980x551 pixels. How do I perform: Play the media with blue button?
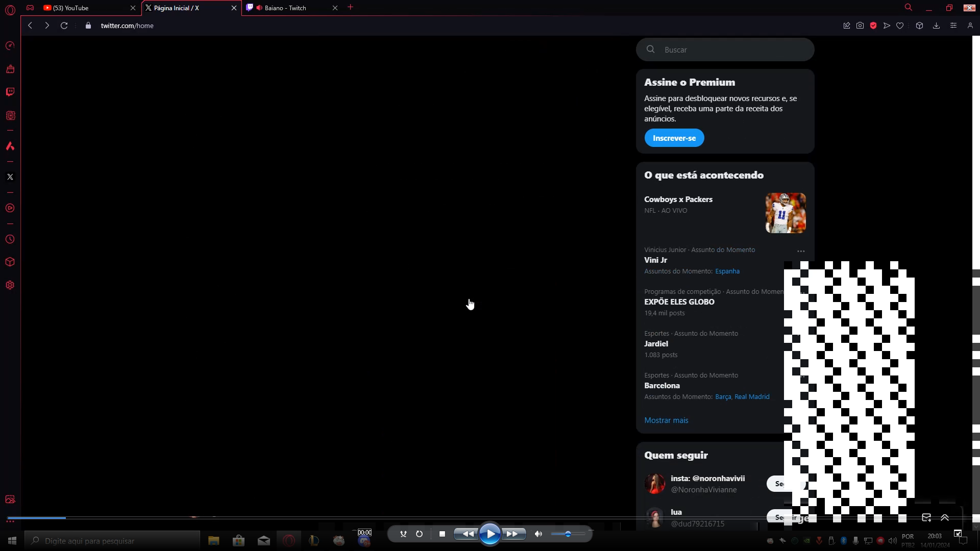490,534
